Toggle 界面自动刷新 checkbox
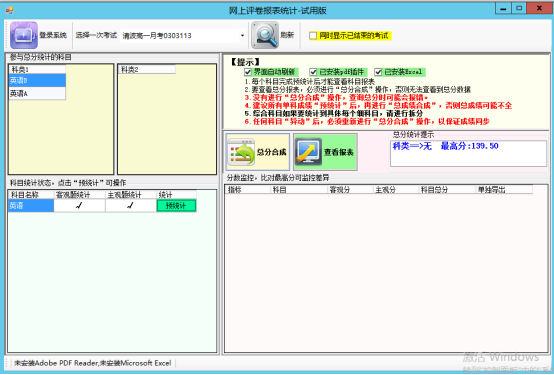The width and height of the screenshot is (554, 375). 248,72
